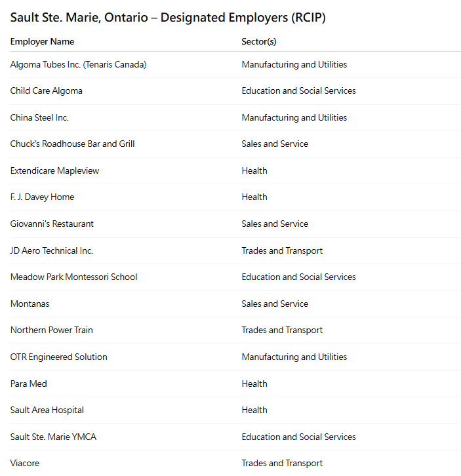Click the sector cell beside Viacore
This screenshot has height=476, width=461.
pos(282,464)
